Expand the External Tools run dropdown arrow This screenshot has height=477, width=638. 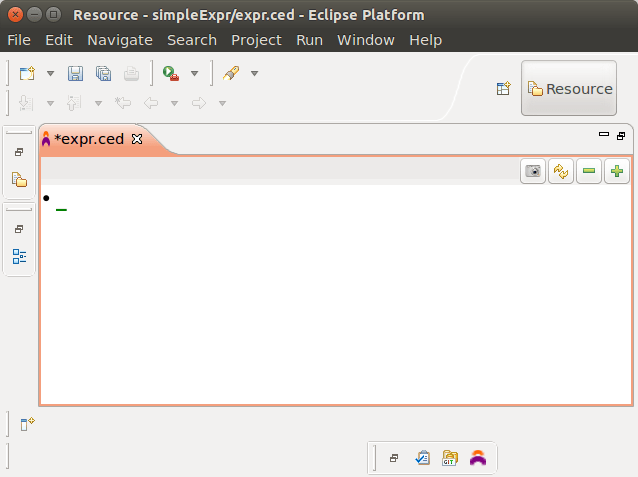pyautogui.click(x=194, y=74)
